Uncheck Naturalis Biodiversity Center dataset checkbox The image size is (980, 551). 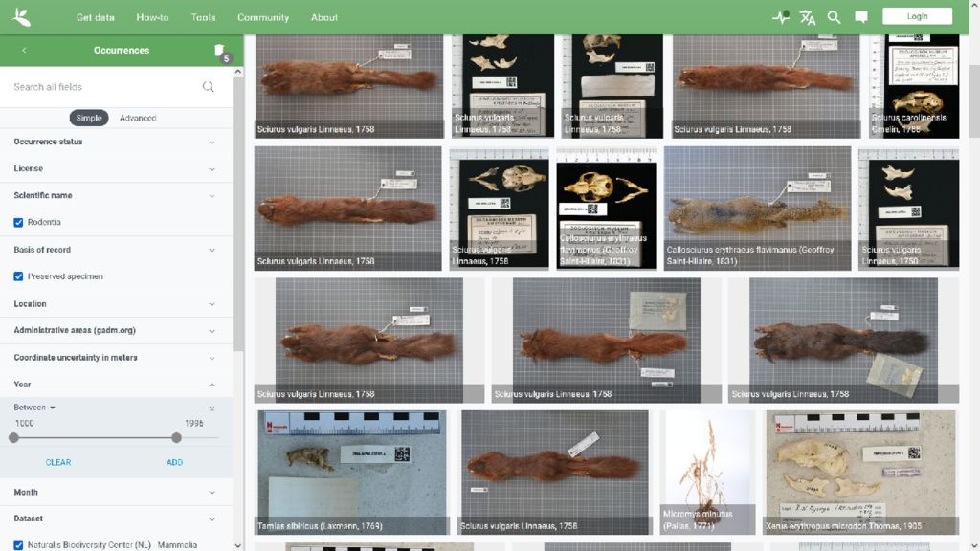19,545
